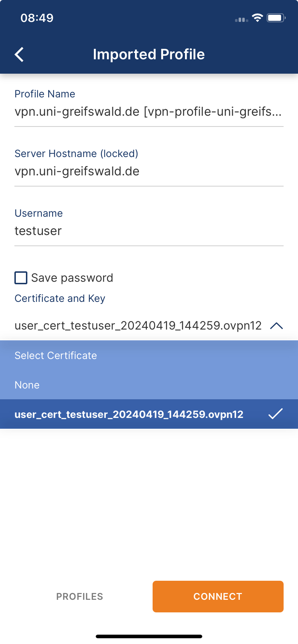Tap the home indicator bar
298x644 pixels.
pyautogui.click(x=149, y=636)
